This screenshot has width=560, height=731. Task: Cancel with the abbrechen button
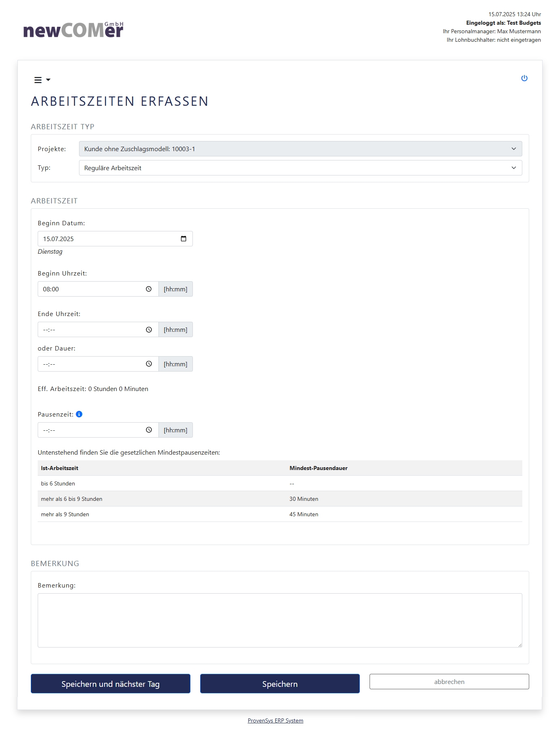(449, 682)
